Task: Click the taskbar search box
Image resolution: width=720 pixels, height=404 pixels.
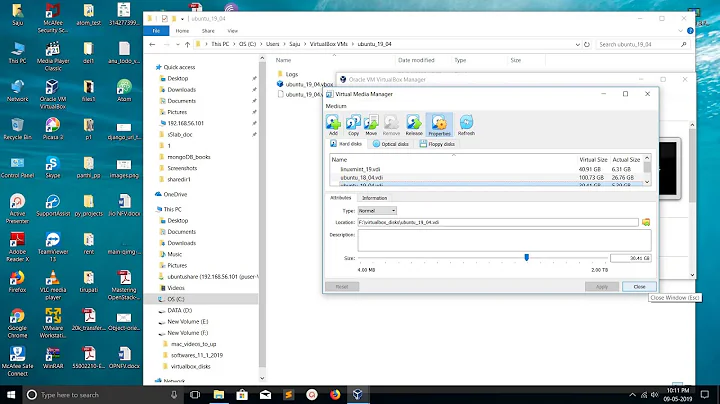Action: 103,395
